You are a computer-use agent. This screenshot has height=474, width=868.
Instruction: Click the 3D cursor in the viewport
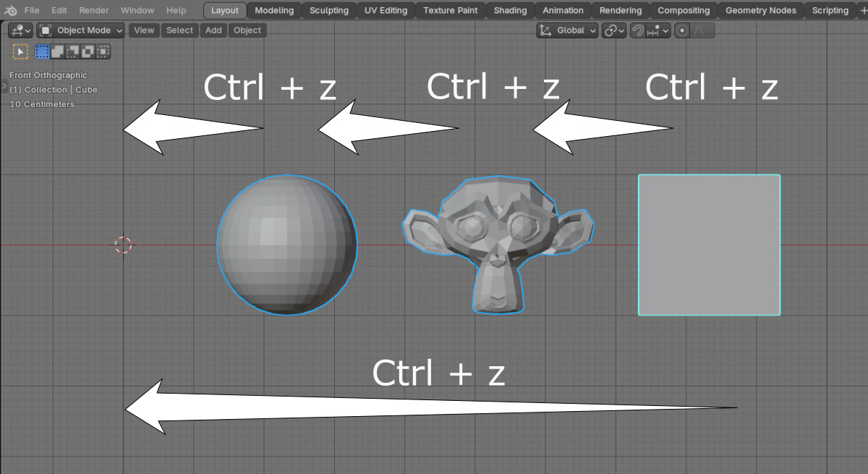(x=123, y=245)
